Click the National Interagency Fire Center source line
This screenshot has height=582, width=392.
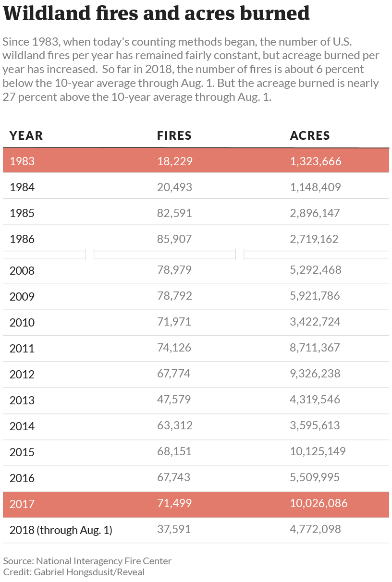(x=87, y=561)
